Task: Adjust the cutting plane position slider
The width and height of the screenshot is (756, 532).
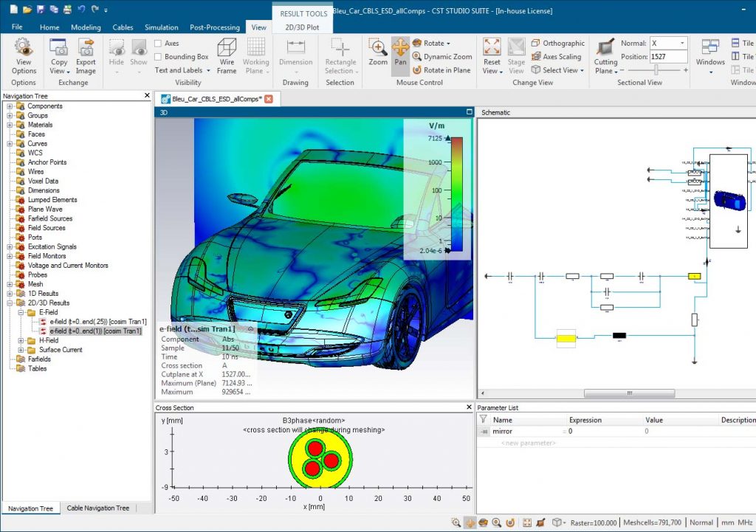Action: tap(656, 70)
